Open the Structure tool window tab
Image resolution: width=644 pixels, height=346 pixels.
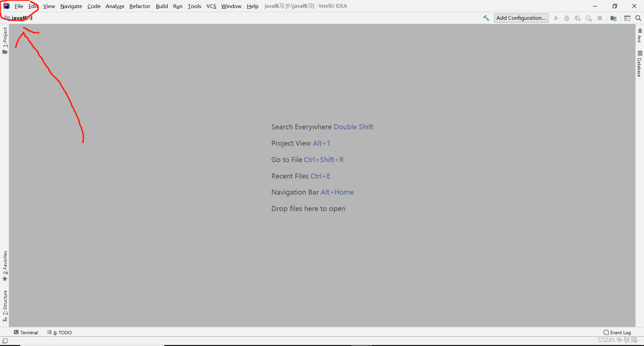click(5, 306)
